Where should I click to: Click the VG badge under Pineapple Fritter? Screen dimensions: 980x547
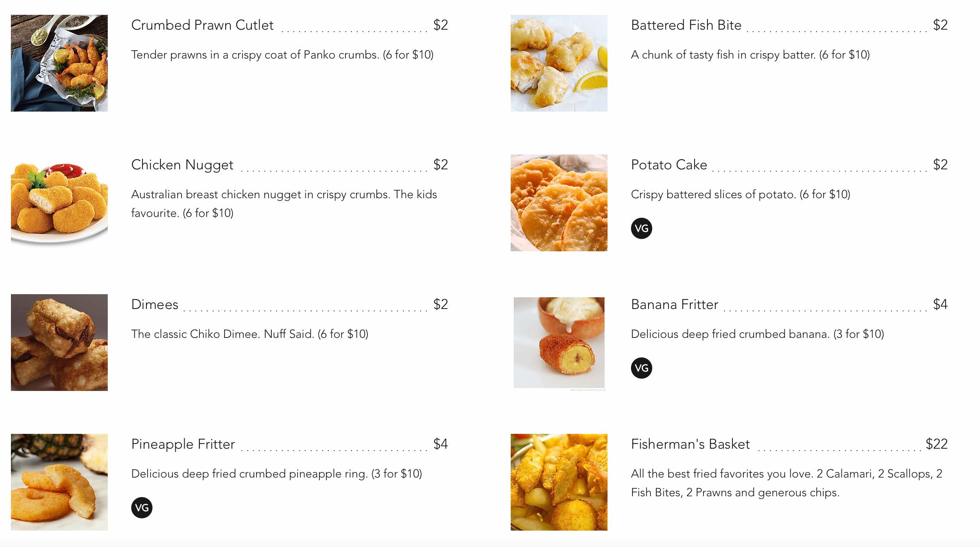click(142, 508)
